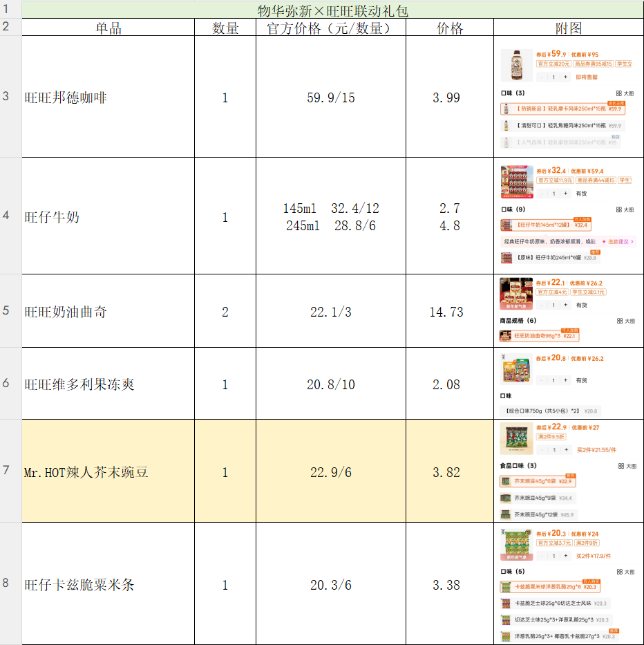644x645 pixels.
Task: Open the attached image for Mr.HOT辣人芥末豌豆
Action: coord(567,471)
